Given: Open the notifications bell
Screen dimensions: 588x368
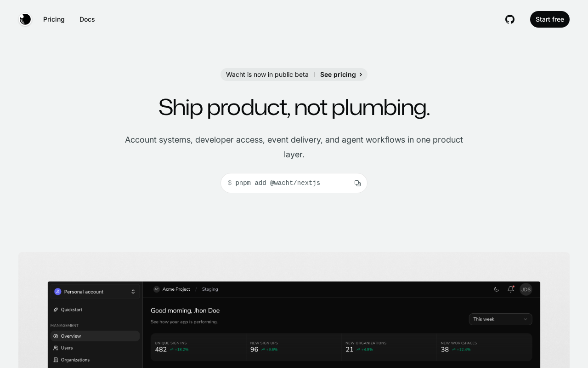Looking at the screenshot, I should [510, 289].
